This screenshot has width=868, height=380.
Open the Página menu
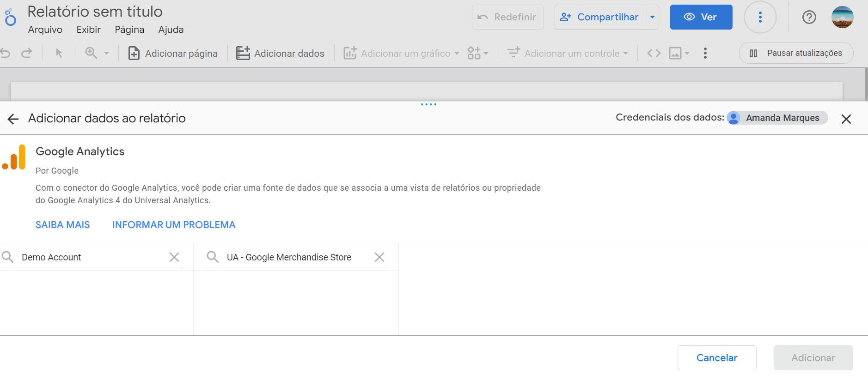point(129,30)
